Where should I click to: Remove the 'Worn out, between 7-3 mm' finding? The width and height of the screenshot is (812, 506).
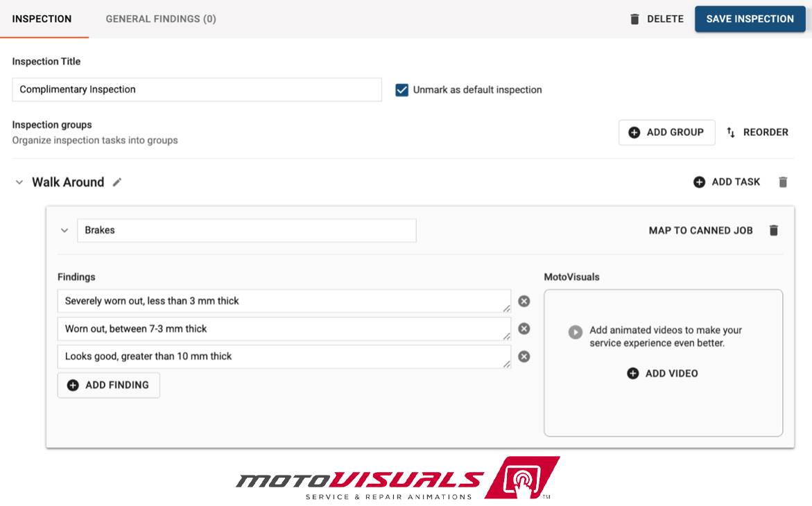524,329
